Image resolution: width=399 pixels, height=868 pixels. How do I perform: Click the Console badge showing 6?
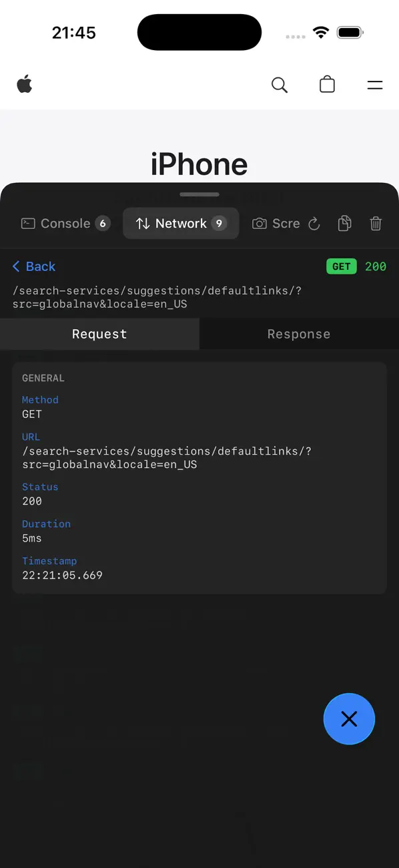[103, 223]
